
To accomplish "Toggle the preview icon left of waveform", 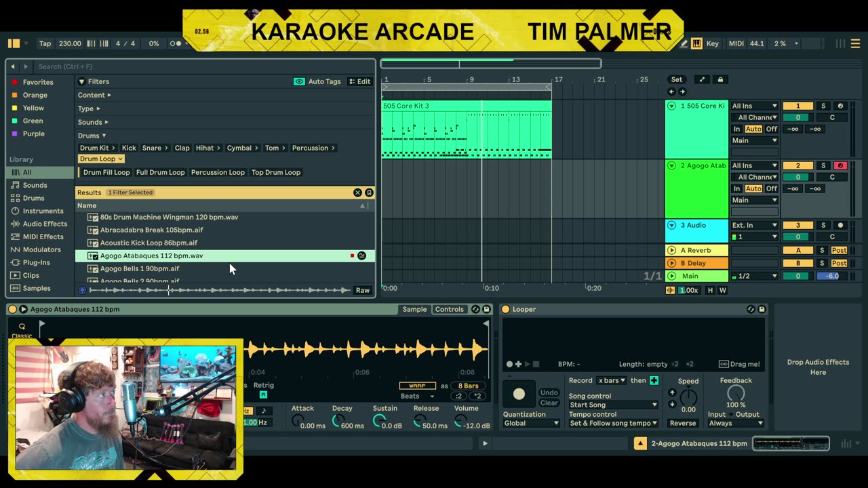I will (x=83, y=290).
